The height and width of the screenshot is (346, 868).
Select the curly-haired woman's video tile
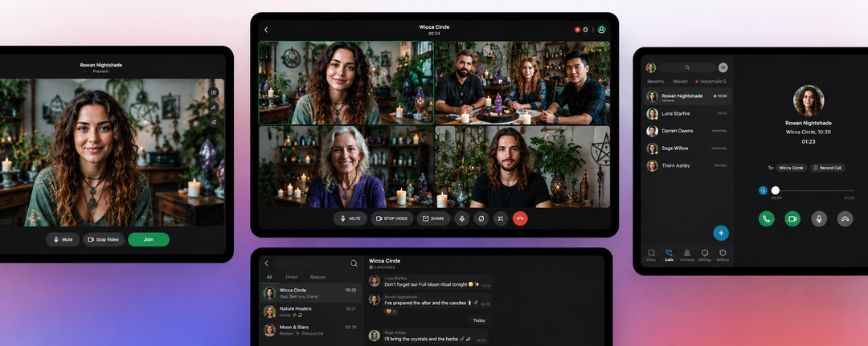click(346, 83)
